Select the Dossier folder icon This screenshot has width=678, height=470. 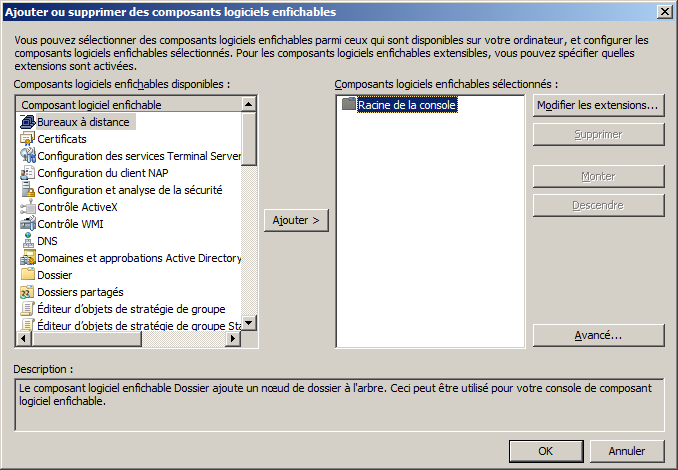(x=28, y=275)
